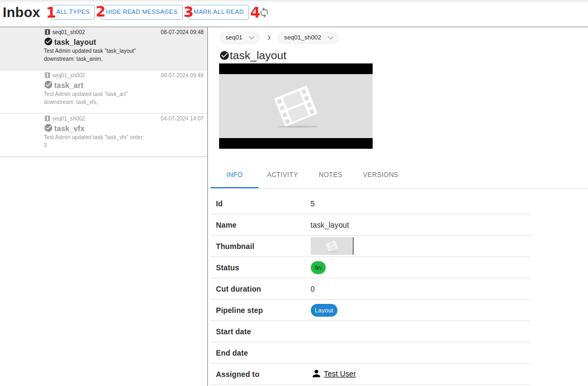Click the person icon in Assigned to row
This screenshot has height=386, width=588.
tap(316, 374)
